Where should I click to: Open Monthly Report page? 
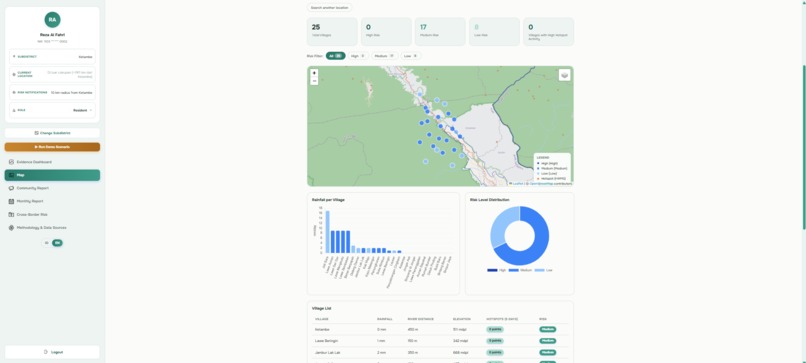[x=52, y=201]
